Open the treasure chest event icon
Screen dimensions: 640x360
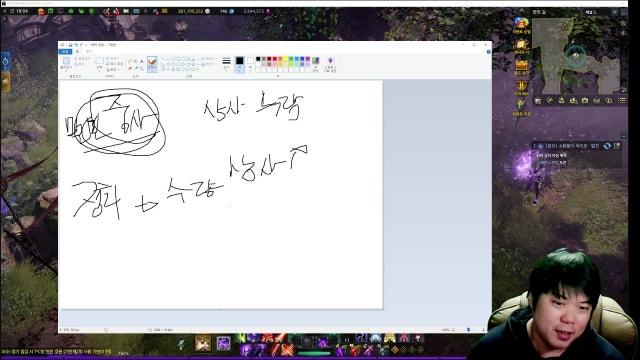(521, 65)
